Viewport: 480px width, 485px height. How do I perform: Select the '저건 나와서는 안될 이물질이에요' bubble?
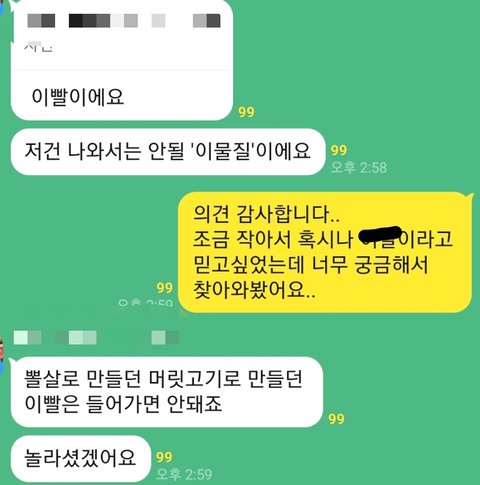click(x=168, y=152)
